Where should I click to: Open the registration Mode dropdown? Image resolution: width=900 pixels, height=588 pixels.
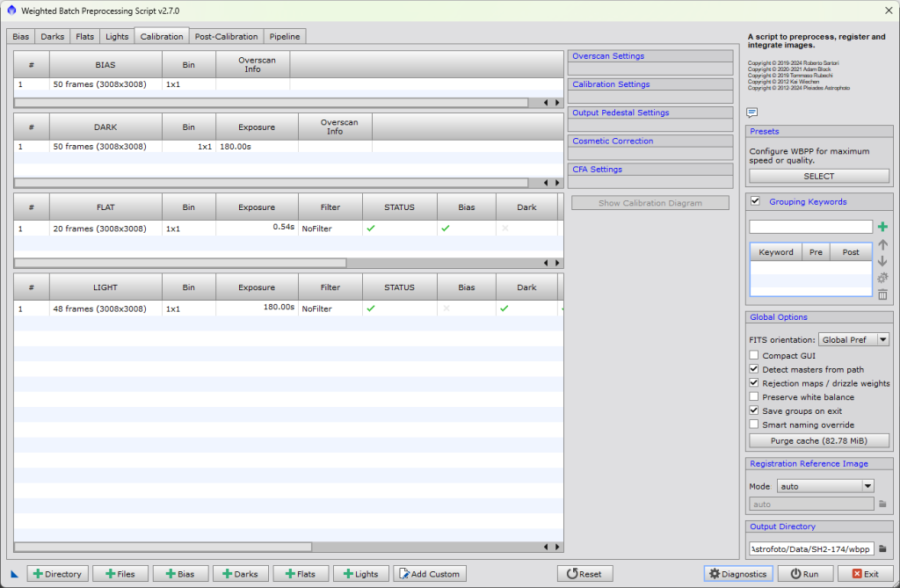coord(824,486)
